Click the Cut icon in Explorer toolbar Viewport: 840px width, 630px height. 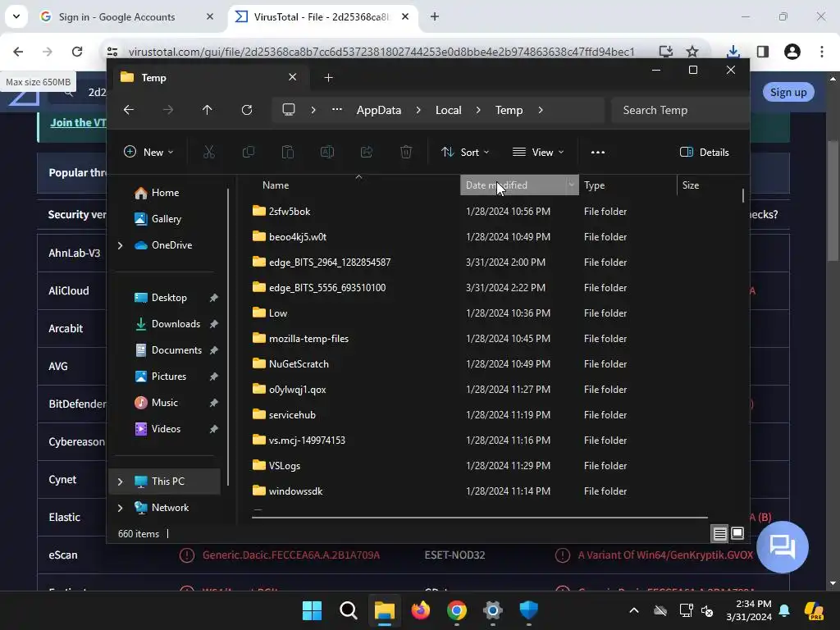(x=209, y=152)
